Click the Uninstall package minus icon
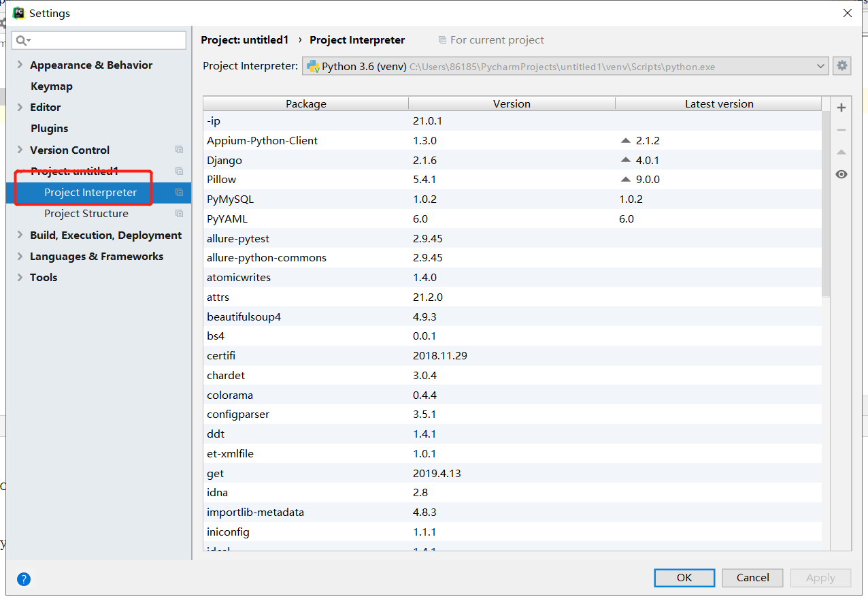 841,130
